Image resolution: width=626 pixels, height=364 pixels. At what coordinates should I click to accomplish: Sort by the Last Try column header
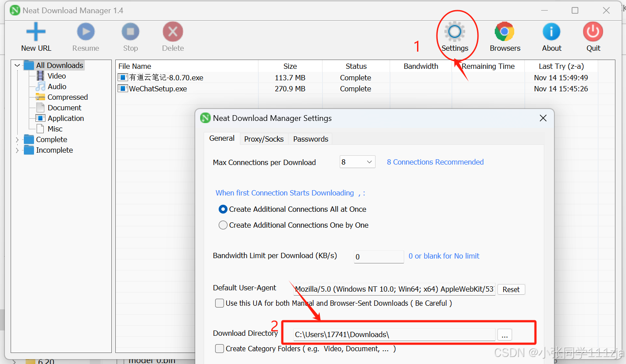pos(561,66)
